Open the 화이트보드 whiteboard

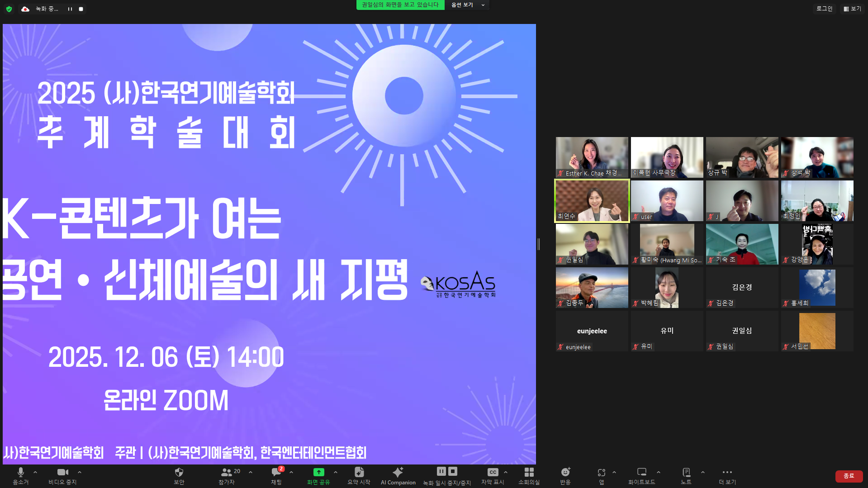point(641,475)
